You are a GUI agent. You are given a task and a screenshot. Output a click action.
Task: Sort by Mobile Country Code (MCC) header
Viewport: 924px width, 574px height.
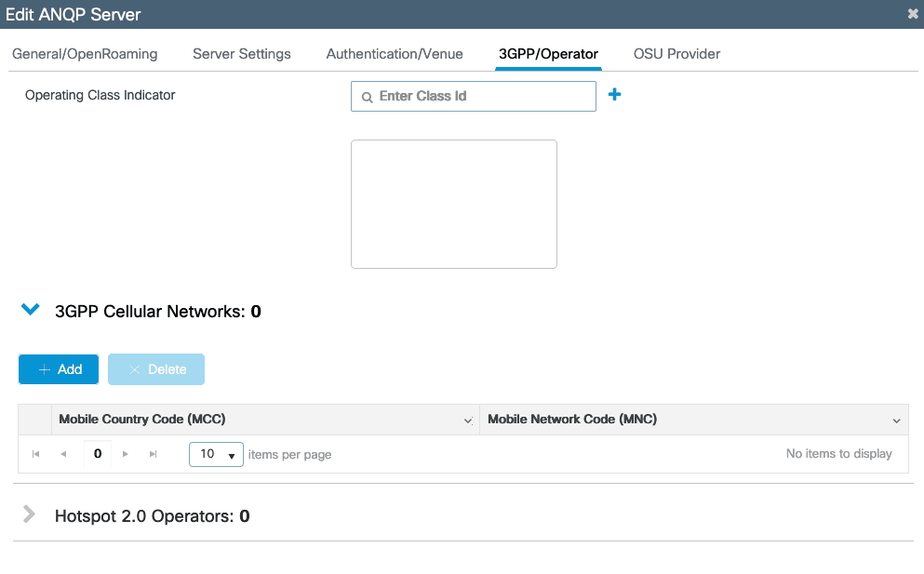click(x=142, y=420)
